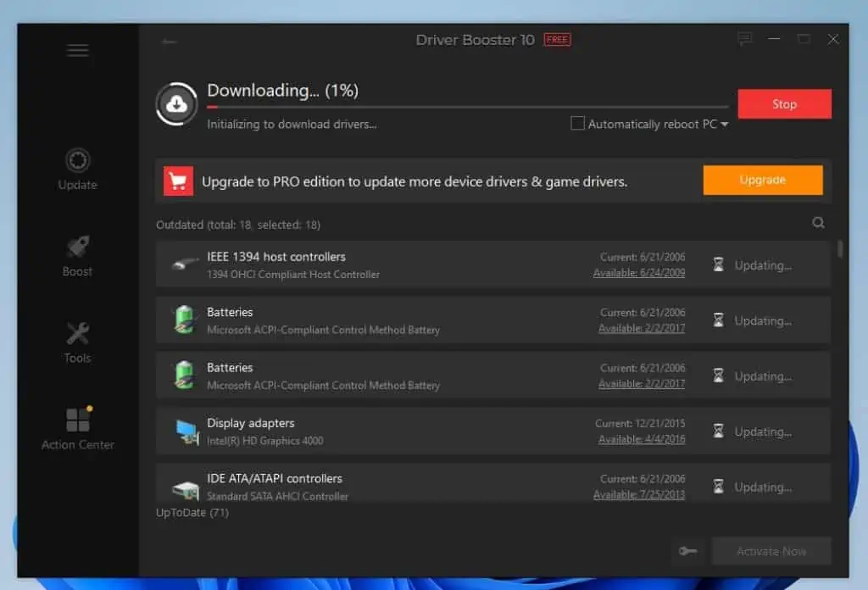Click the download progress bar

467,108
